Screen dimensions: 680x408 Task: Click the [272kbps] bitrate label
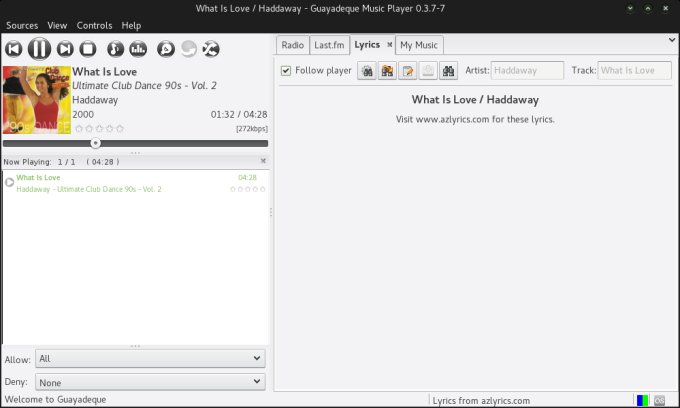(x=252, y=129)
